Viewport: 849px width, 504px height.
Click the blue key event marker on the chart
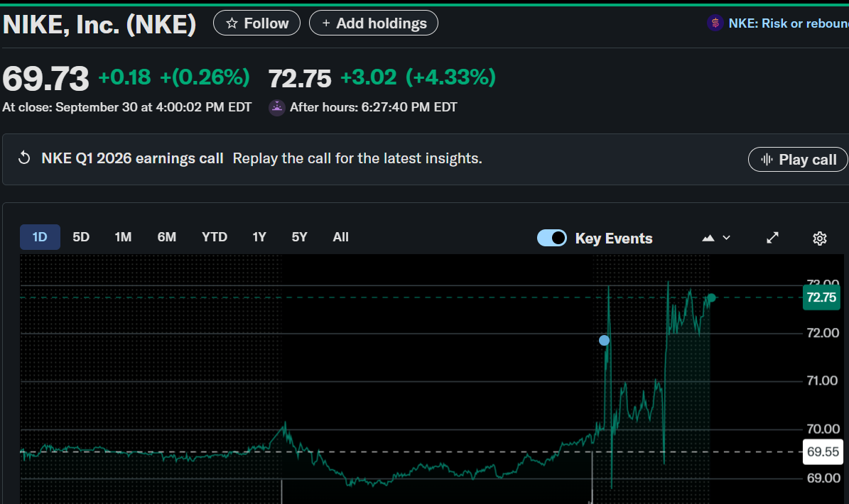pyautogui.click(x=604, y=341)
